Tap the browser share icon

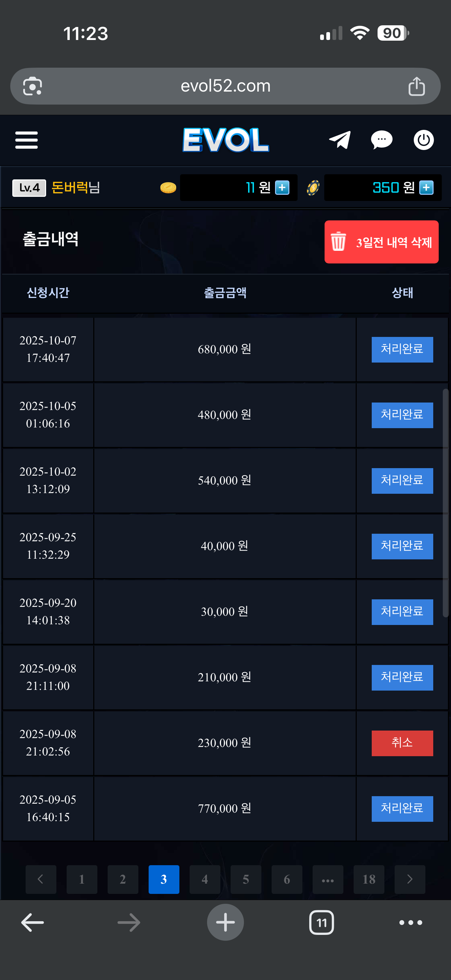point(416,86)
